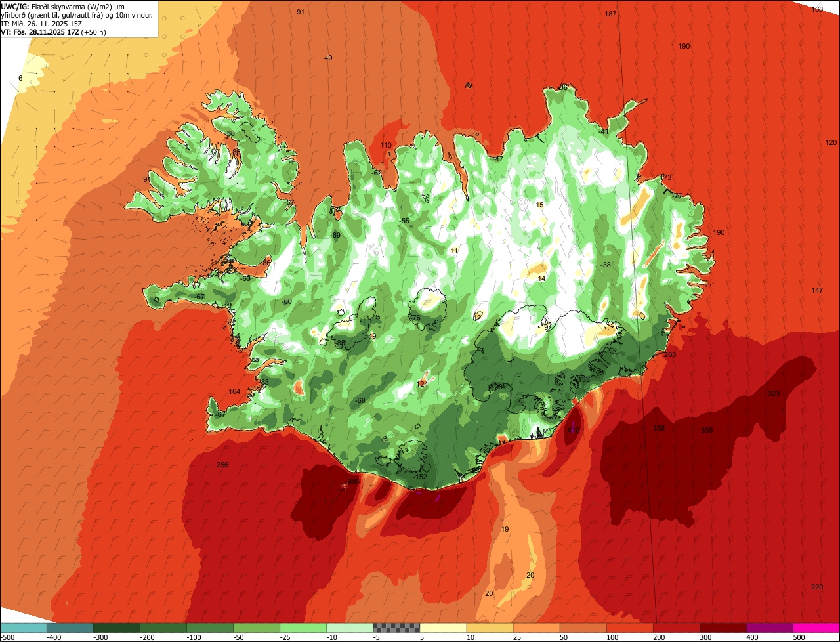
Task: Click the legend swatch between -100 and -50
Action: 210,628
